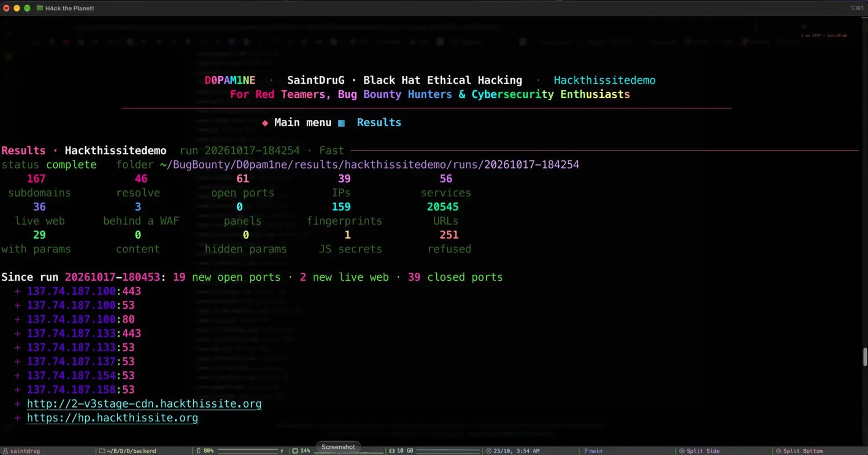This screenshot has height=455, width=868.
Task: Click the 251 refused count
Action: click(449, 235)
